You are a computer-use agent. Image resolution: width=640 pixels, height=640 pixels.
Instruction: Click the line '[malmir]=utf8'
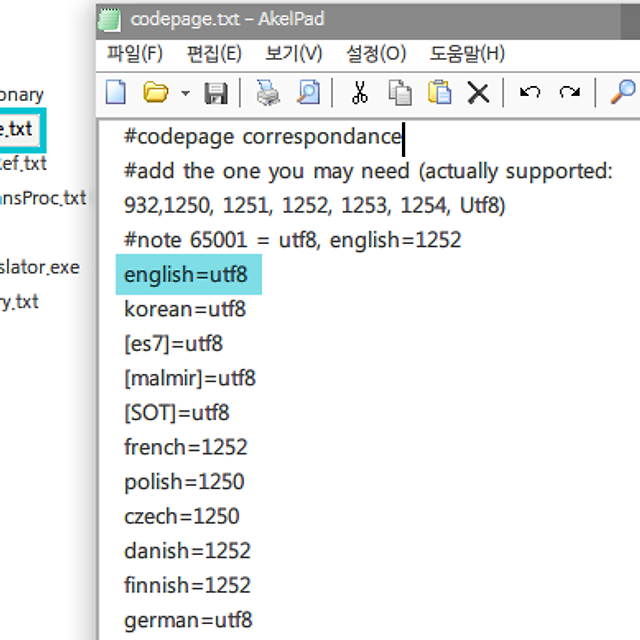coord(190,378)
